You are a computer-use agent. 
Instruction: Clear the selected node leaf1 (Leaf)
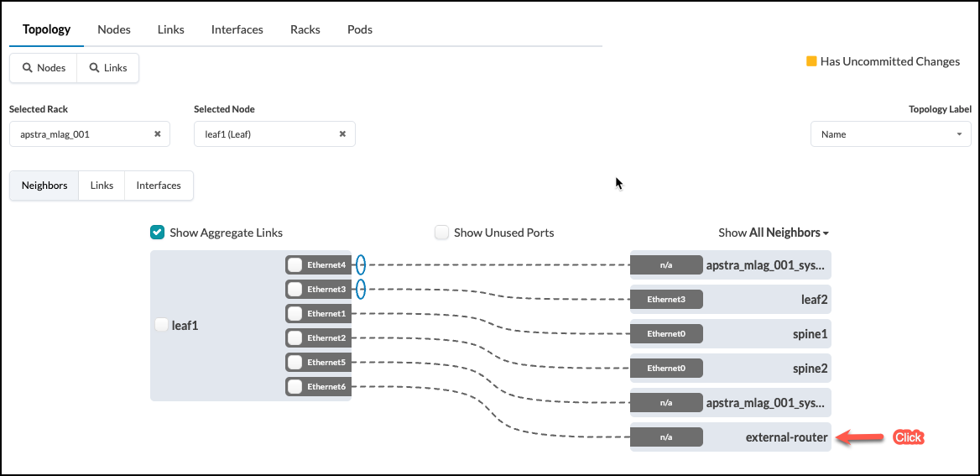(x=342, y=134)
